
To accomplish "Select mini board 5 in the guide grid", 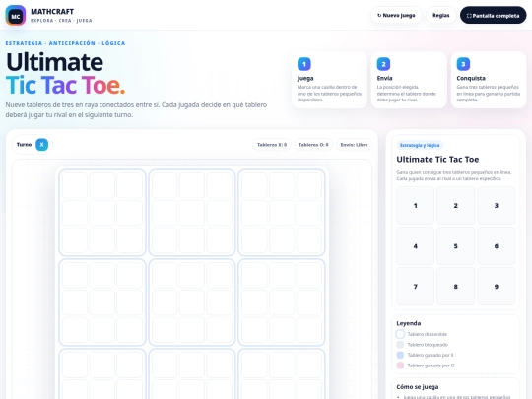I will [456, 246].
